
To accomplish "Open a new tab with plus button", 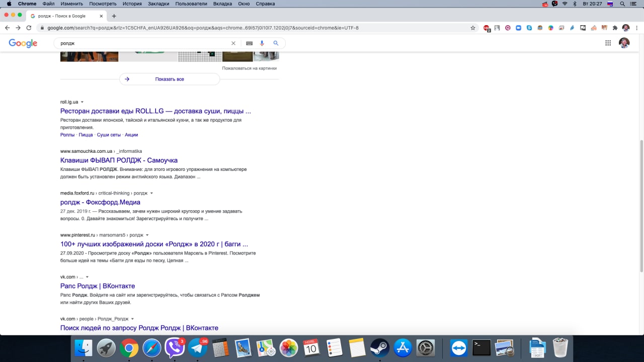I will point(114,16).
